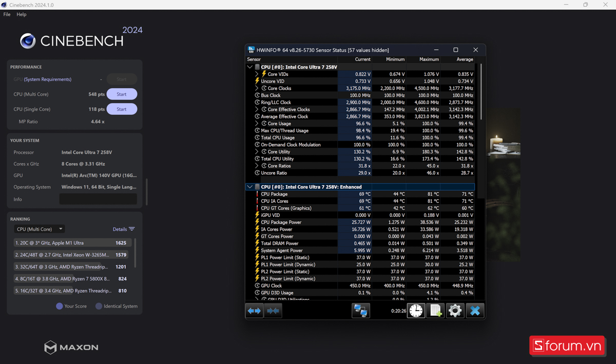Click Total CPU Usage clock icon

coord(257,137)
